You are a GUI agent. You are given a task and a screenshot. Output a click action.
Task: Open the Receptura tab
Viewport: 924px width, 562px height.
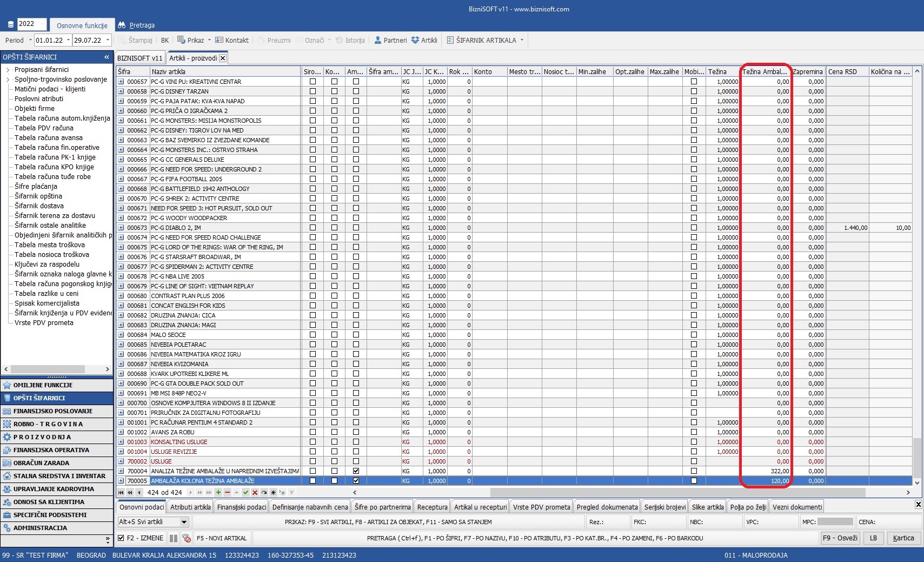pos(432,507)
